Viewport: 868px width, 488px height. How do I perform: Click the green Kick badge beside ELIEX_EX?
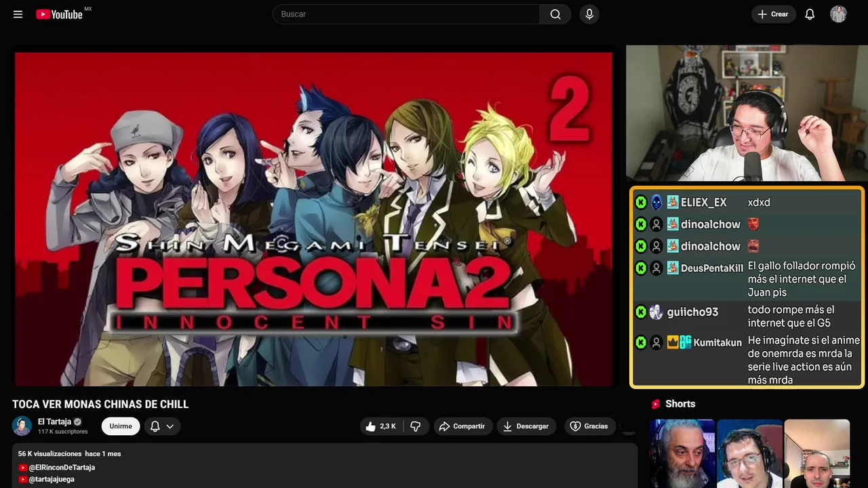coord(641,202)
